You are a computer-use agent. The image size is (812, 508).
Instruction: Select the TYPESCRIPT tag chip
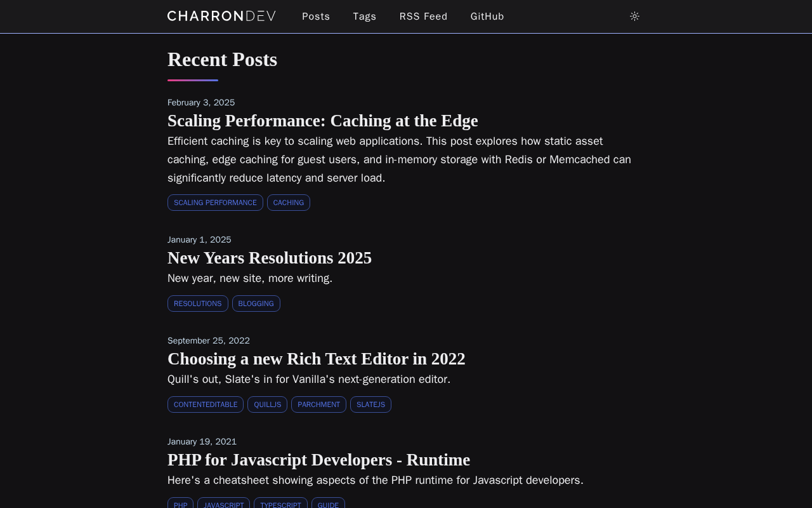click(x=280, y=504)
